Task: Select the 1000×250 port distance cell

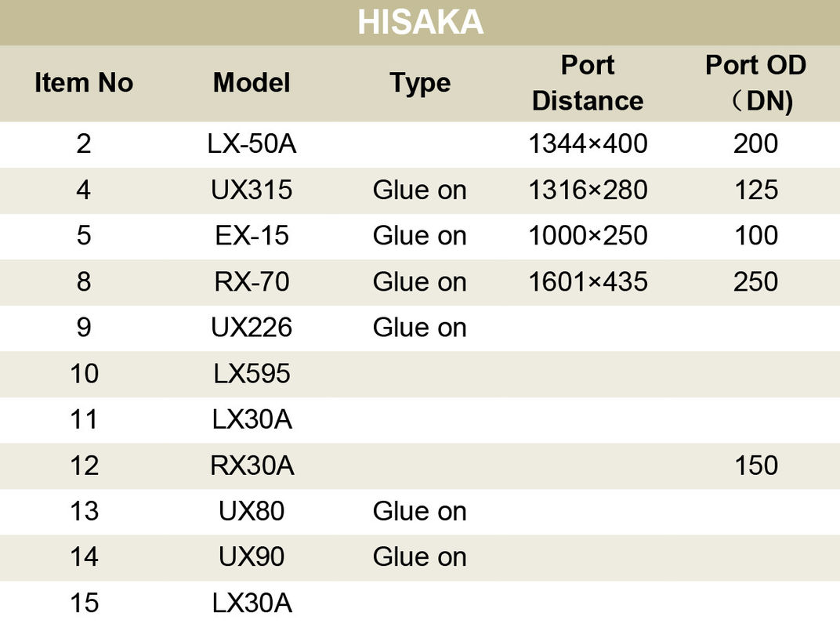Action: point(588,236)
